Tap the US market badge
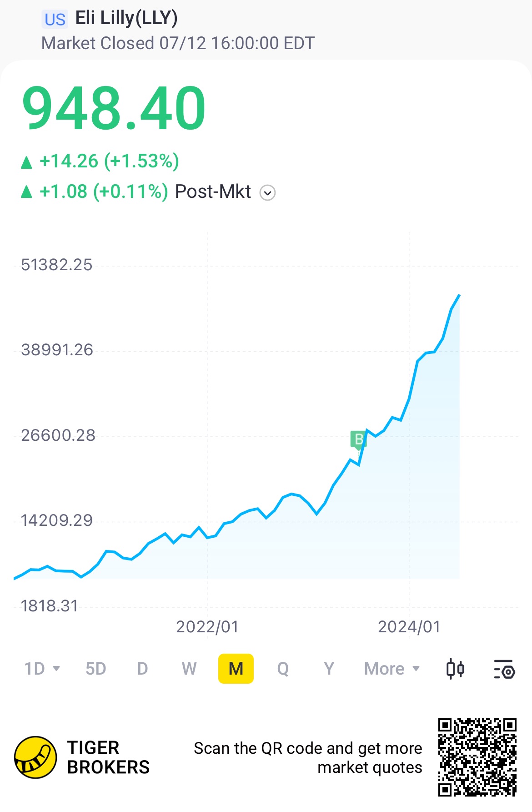This screenshot has width=532, height=812. 55,20
